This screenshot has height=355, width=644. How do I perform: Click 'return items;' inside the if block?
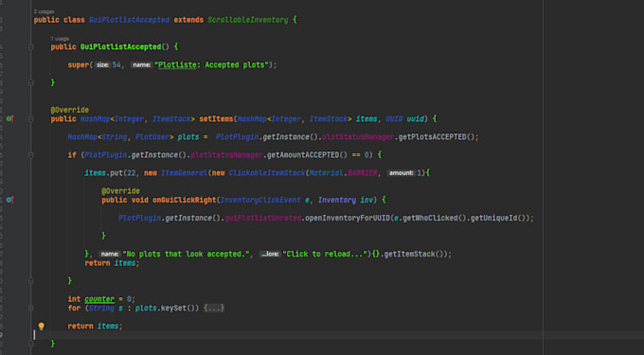[112, 263]
